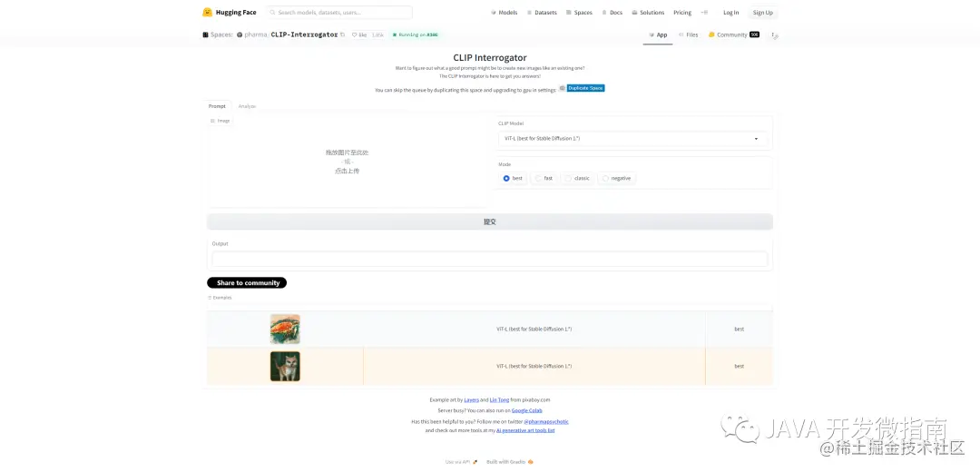Open the three-dot space options menu
This screenshot has height=472, width=980.
click(x=772, y=35)
